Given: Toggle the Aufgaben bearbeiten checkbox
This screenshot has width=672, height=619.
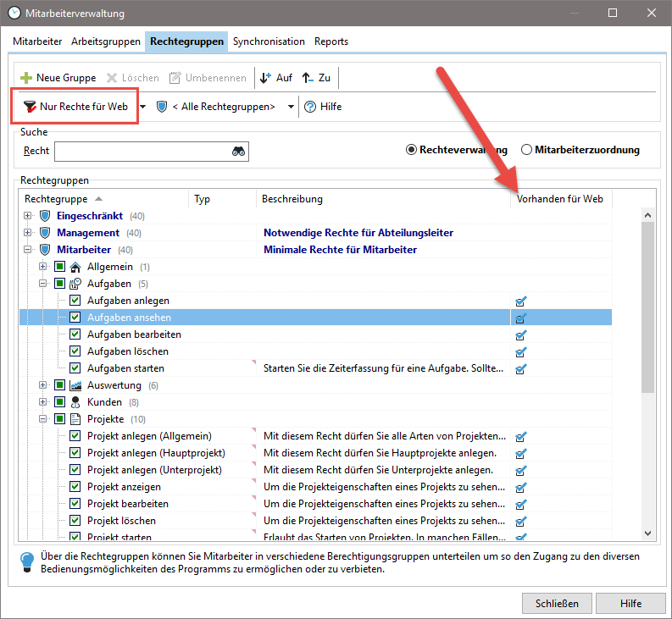Looking at the screenshot, I should (x=75, y=334).
